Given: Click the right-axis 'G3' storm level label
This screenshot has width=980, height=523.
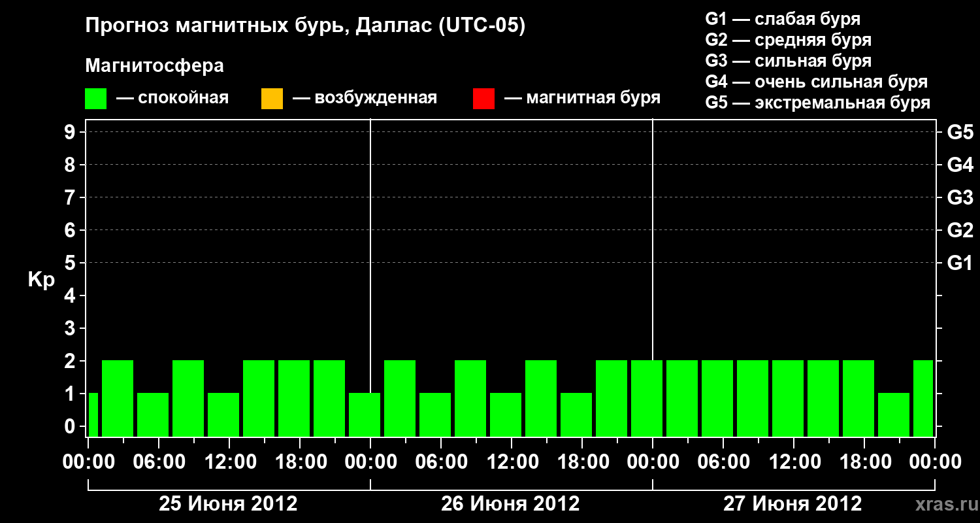Looking at the screenshot, I should pyautogui.click(x=960, y=197).
